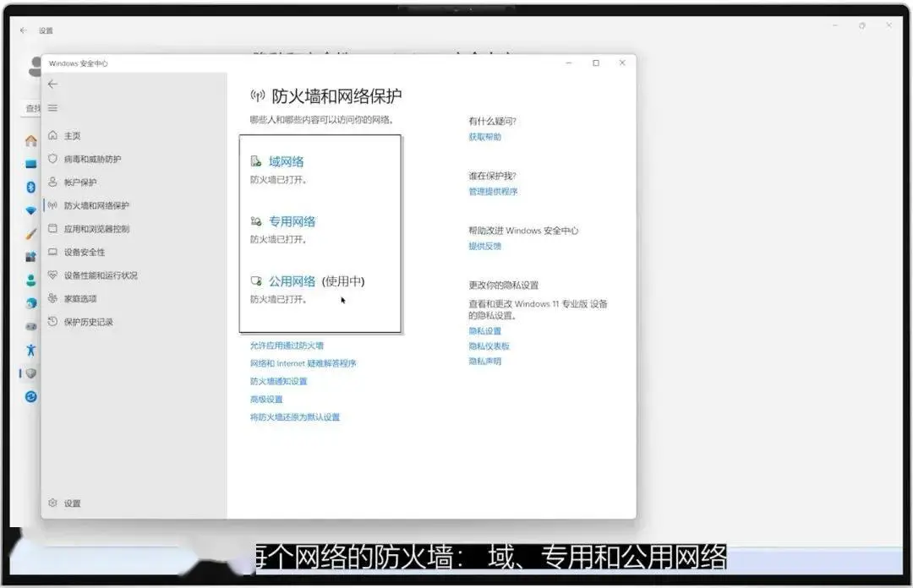This screenshot has height=588, width=913.
Task: Click monitor icon beside 设备安全性
Action: (x=52, y=252)
